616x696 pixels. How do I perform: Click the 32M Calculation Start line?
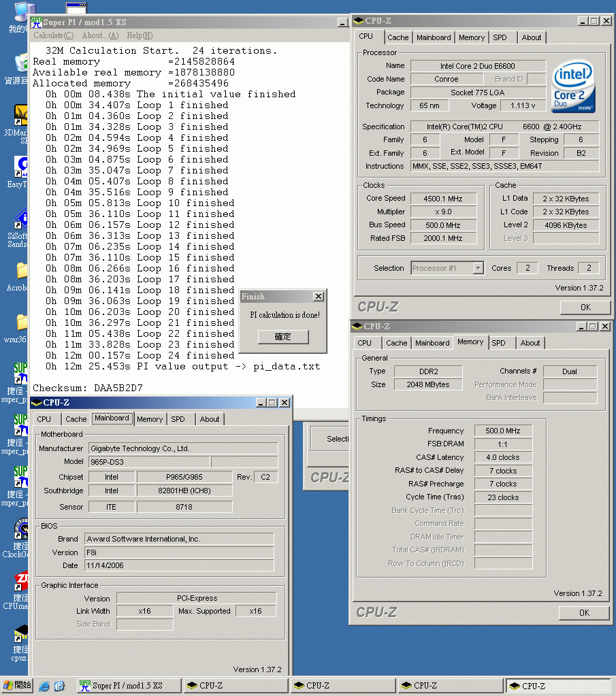pyautogui.click(x=161, y=50)
